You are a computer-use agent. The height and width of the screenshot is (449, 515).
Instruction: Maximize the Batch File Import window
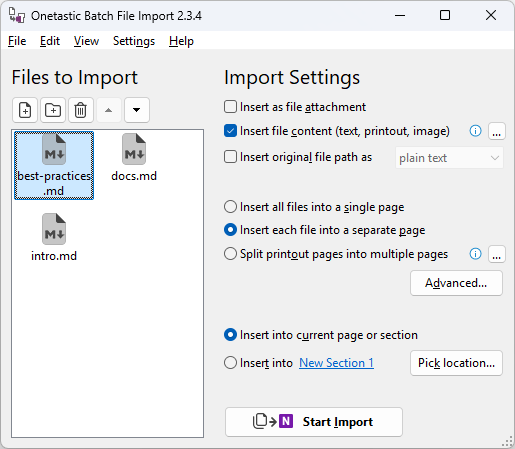click(x=445, y=15)
